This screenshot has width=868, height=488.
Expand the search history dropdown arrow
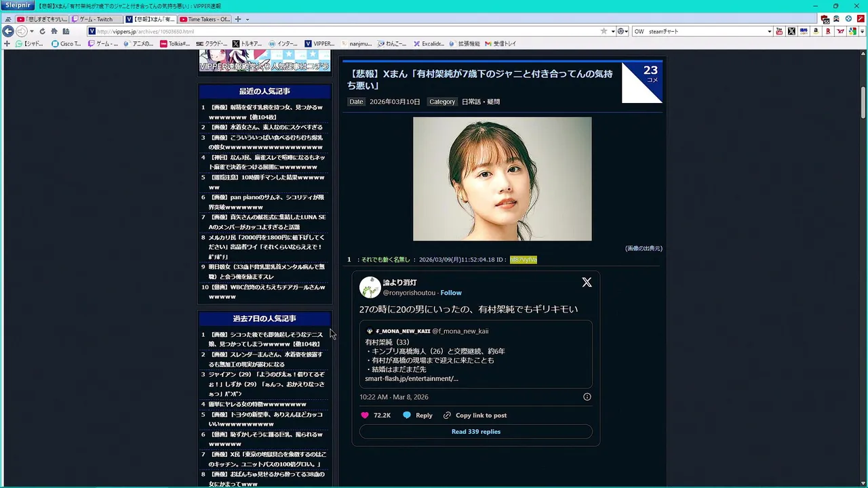pos(770,31)
